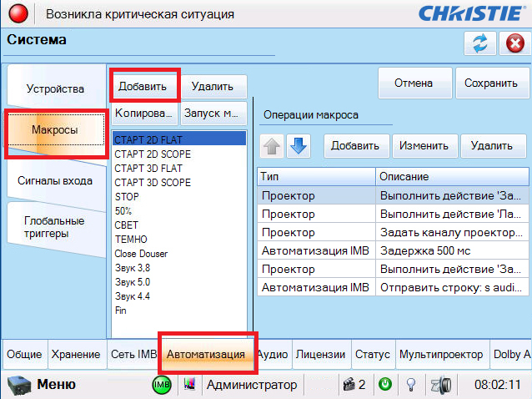The width and height of the screenshot is (532, 399).
Task: Select the STOP macro
Action: [178, 197]
